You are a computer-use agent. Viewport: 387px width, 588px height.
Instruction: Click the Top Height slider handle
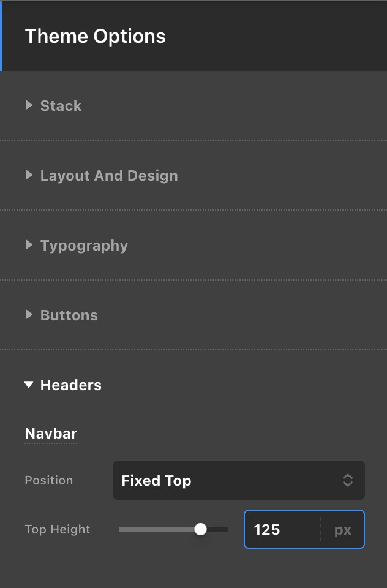pos(200,529)
